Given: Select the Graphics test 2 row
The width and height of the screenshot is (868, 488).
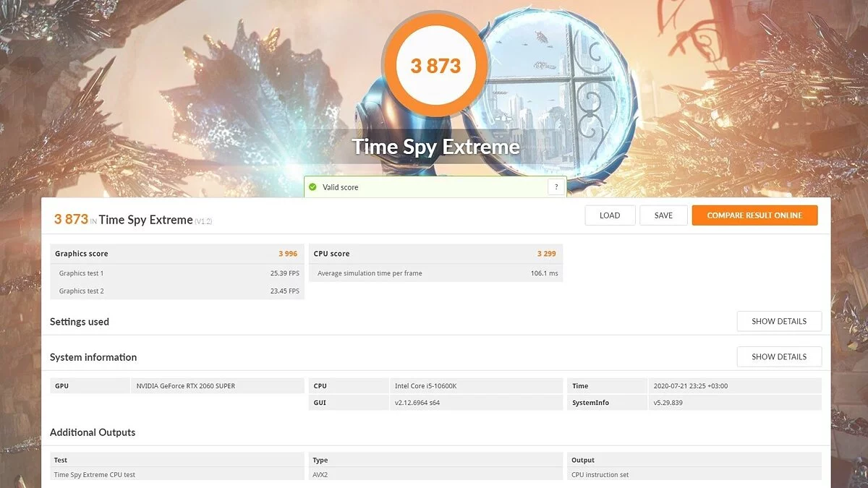Looking at the screenshot, I should click(177, 291).
